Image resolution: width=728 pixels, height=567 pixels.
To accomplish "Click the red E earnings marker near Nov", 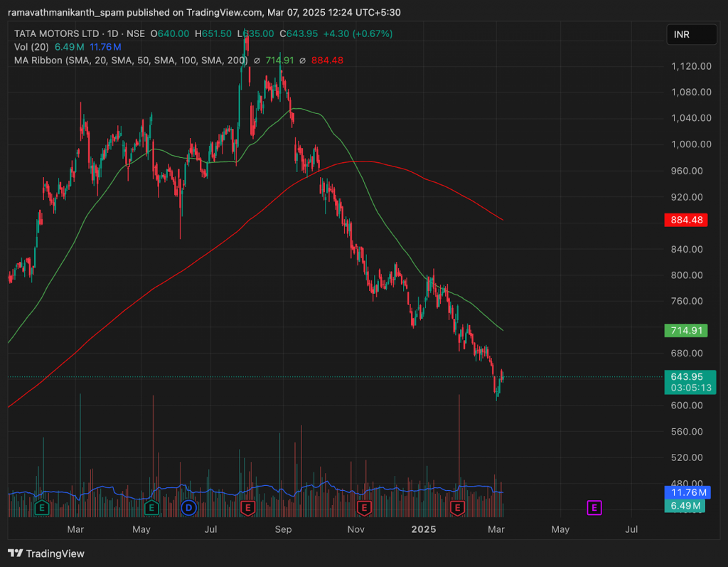I will pos(365,508).
